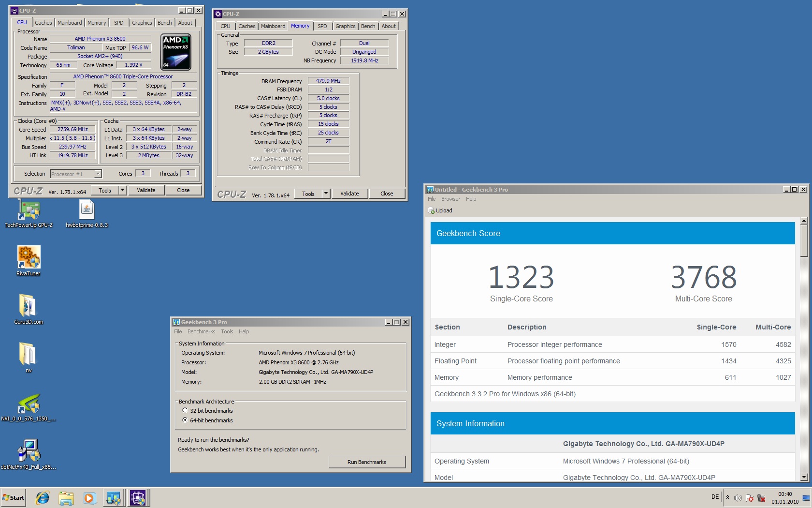Launch the RivaTuner desktop shortcut
This screenshot has width=812, height=508.
coord(29,261)
